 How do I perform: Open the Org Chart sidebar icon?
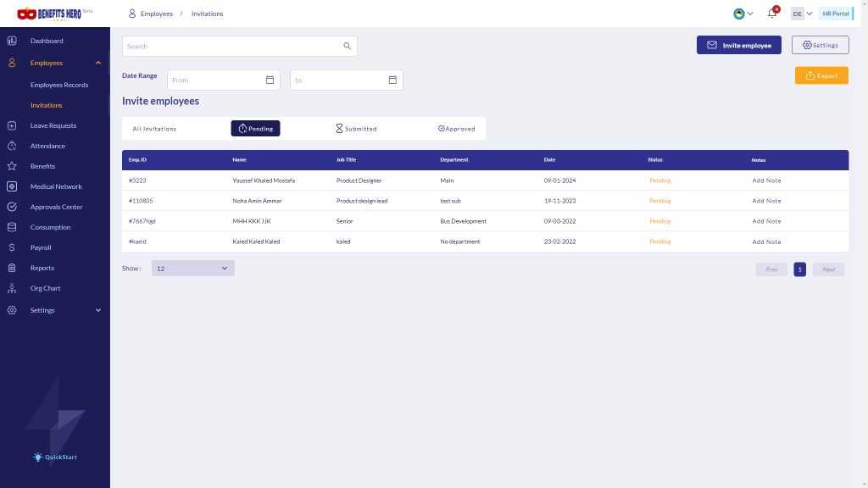coord(12,288)
